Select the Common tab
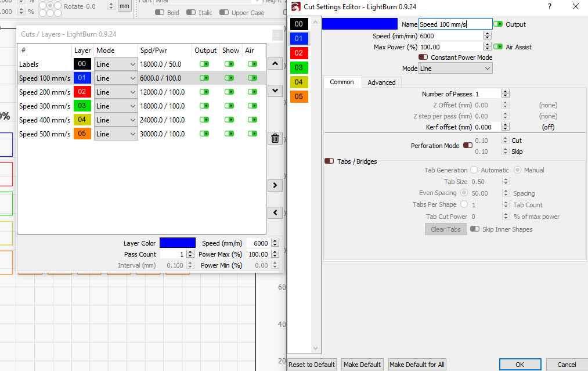 [342, 82]
